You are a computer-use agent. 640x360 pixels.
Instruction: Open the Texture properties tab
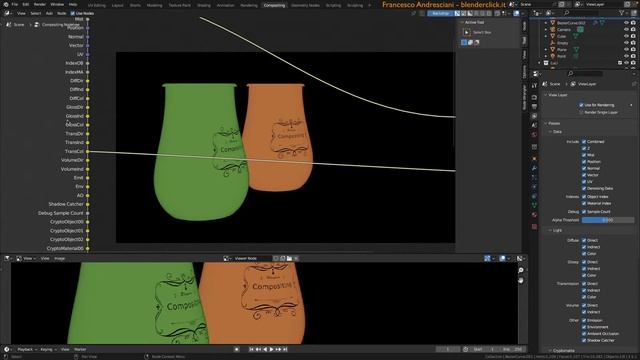(534, 227)
